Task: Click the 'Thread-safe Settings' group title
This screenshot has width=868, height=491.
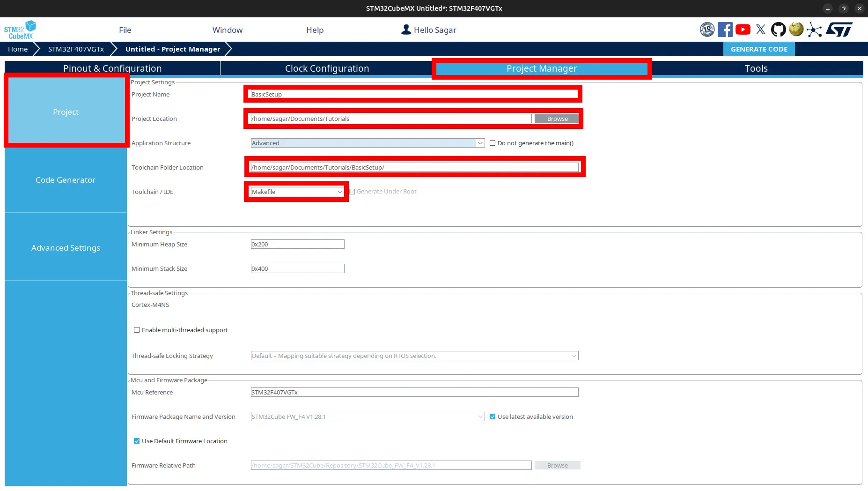Action: tap(159, 293)
